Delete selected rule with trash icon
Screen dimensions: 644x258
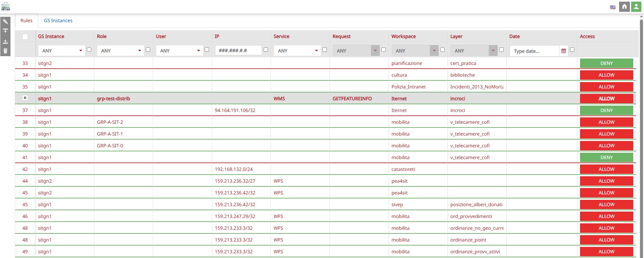[x=5, y=51]
